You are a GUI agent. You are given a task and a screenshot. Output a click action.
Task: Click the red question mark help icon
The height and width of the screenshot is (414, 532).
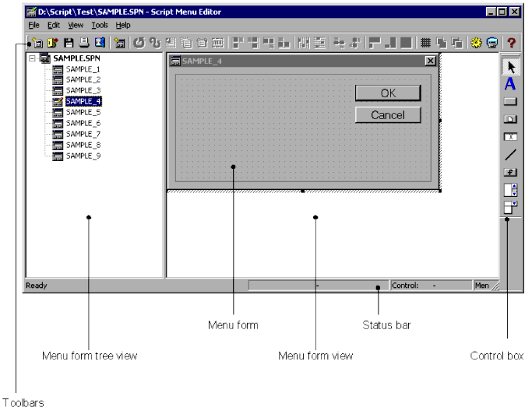pos(512,44)
